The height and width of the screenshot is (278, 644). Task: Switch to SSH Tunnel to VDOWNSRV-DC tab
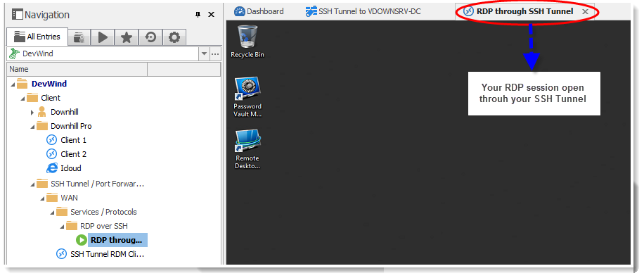(x=363, y=11)
